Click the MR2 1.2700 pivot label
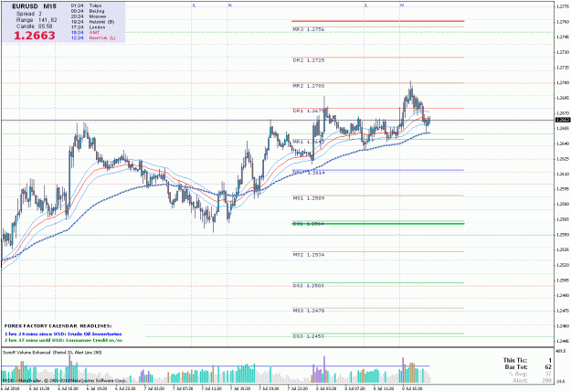571x392 pixels. (309, 86)
